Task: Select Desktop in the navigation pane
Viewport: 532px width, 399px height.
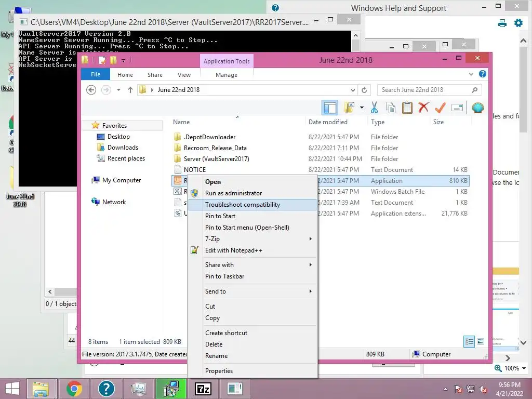Action: click(118, 137)
